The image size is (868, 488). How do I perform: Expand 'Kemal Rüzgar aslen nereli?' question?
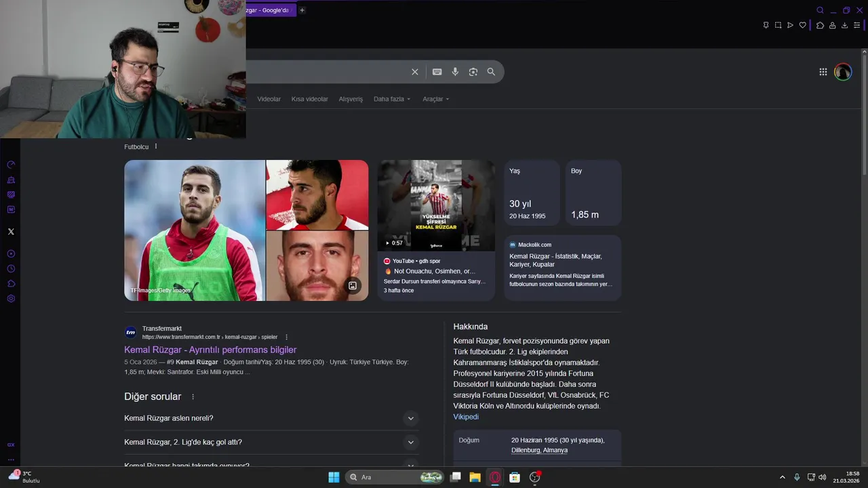pyautogui.click(x=271, y=418)
